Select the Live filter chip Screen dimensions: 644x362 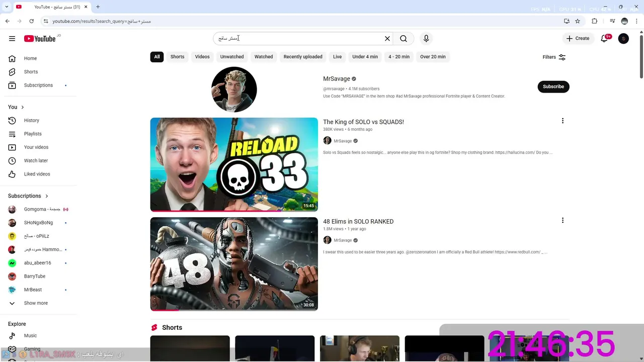point(337,57)
